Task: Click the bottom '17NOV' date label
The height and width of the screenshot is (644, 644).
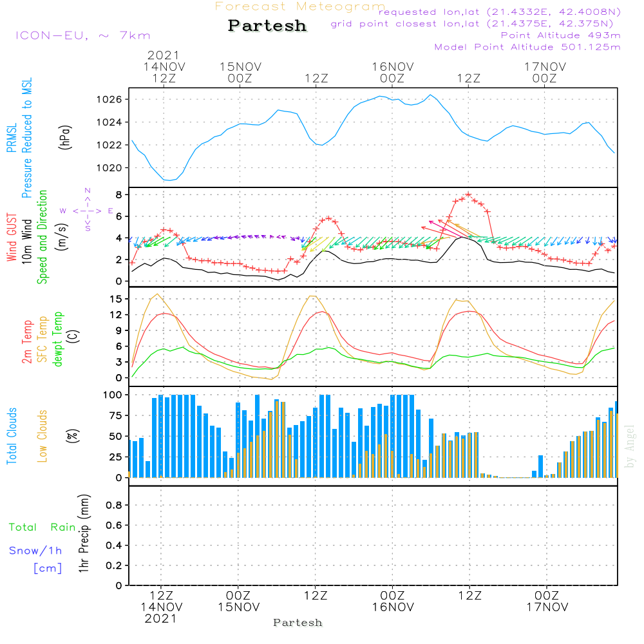Action: coord(547,607)
